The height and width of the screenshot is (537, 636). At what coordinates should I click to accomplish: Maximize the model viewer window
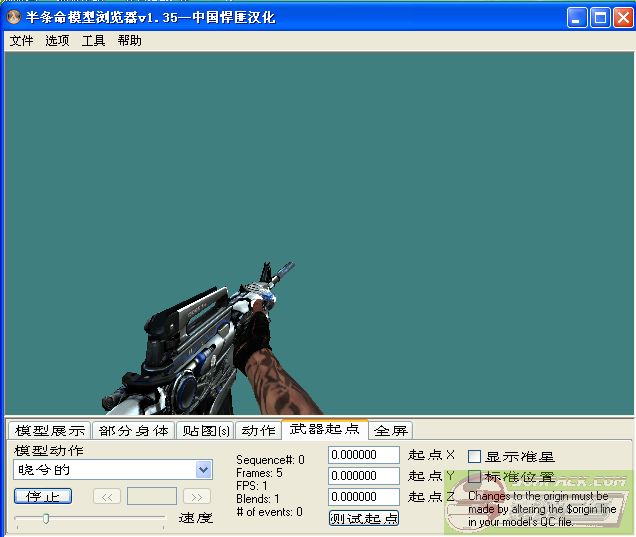(600, 17)
